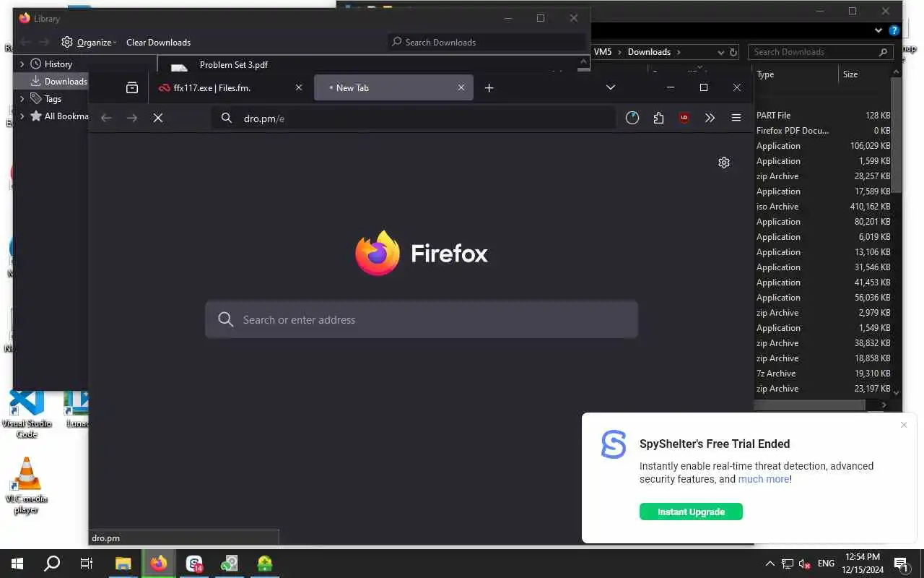List all Firefox tabs dropdown arrow
The width and height of the screenshot is (924, 578).
(610, 87)
